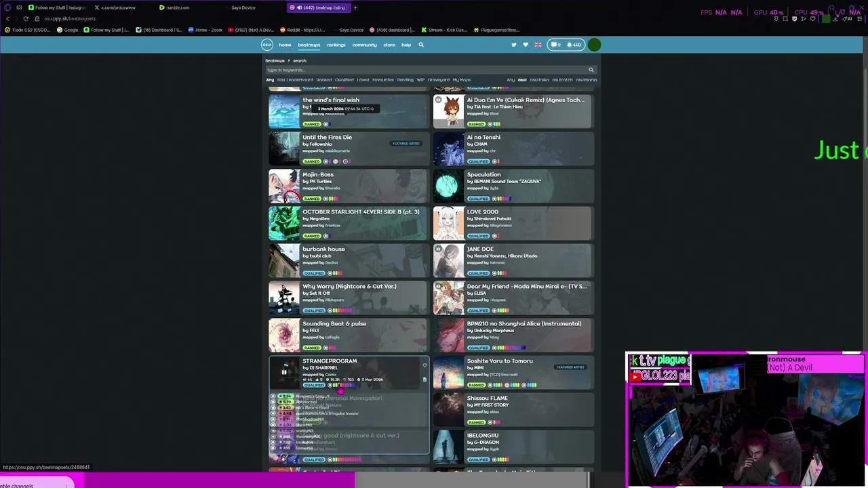Image resolution: width=868 pixels, height=488 pixels.
Task: Click the Soshite Yoru to Tomoru cover thumbnail
Action: pos(448,372)
